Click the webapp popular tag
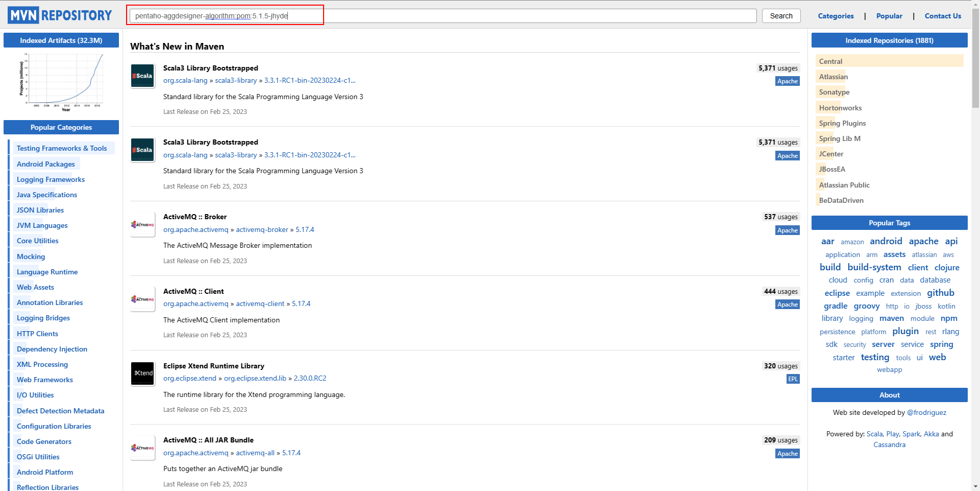 coord(889,369)
